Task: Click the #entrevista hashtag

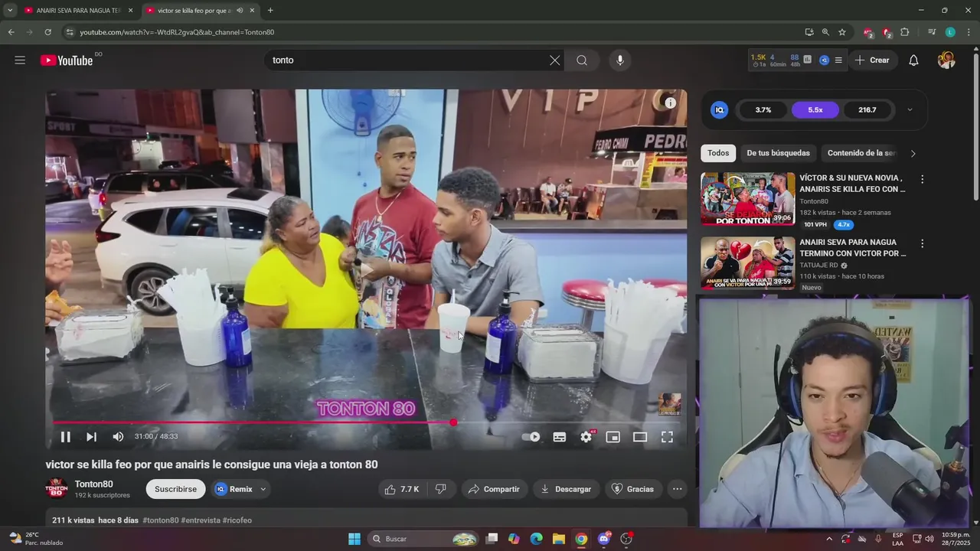Action: click(201, 520)
